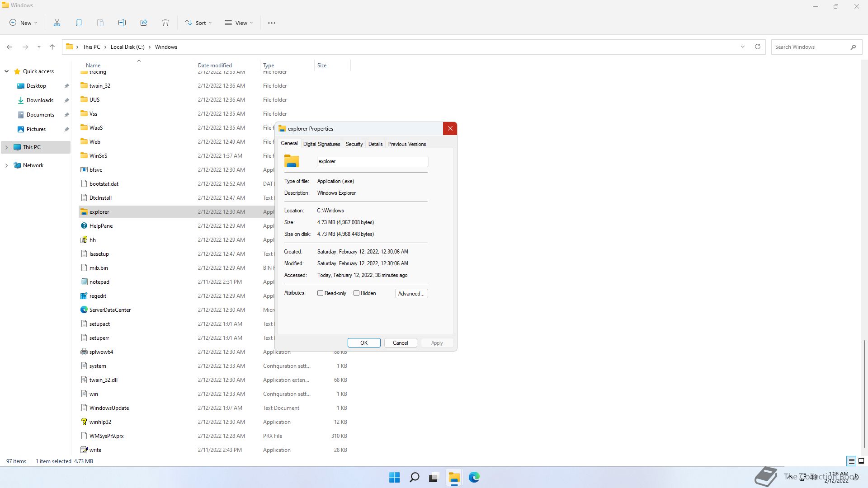Click the Advanced... attributes button
This screenshot has height=488, width=868.
pos(411,294)
